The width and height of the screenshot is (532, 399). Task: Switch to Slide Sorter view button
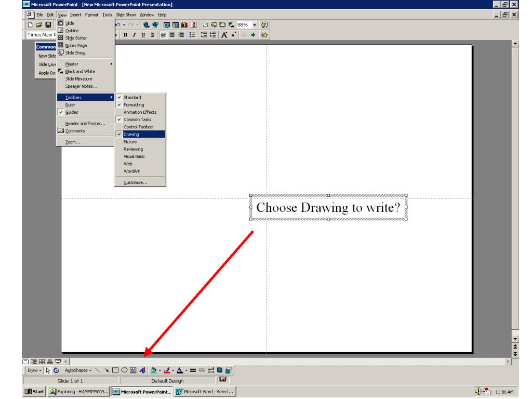pyautogui.click(x=42, y=362)
